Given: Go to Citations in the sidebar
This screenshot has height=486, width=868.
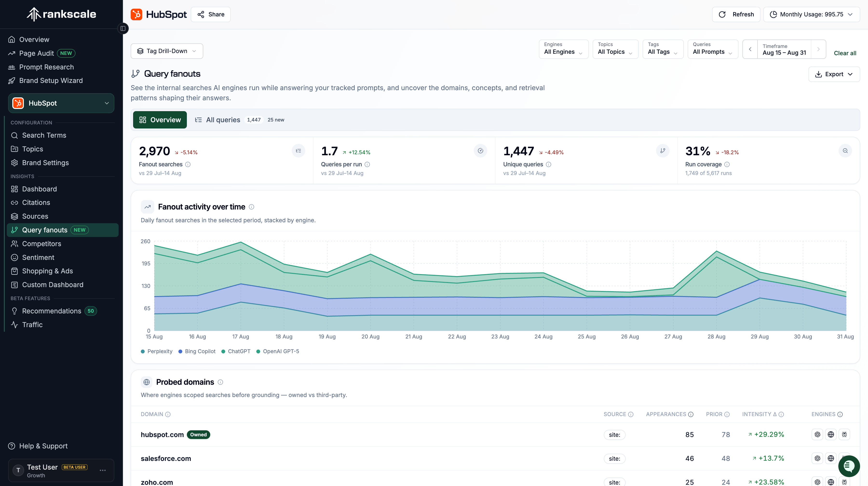Looking at the screenshot, I should [x=63, y=202].
